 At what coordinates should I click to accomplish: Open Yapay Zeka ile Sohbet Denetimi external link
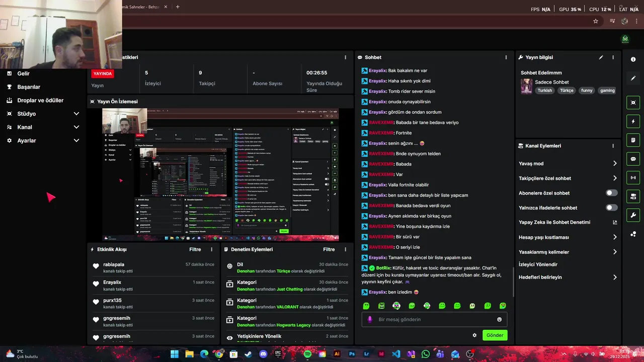[615, 222]
